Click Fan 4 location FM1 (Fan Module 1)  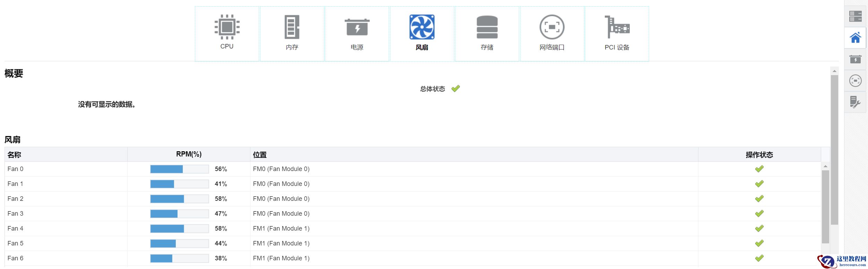pos(281,228)
